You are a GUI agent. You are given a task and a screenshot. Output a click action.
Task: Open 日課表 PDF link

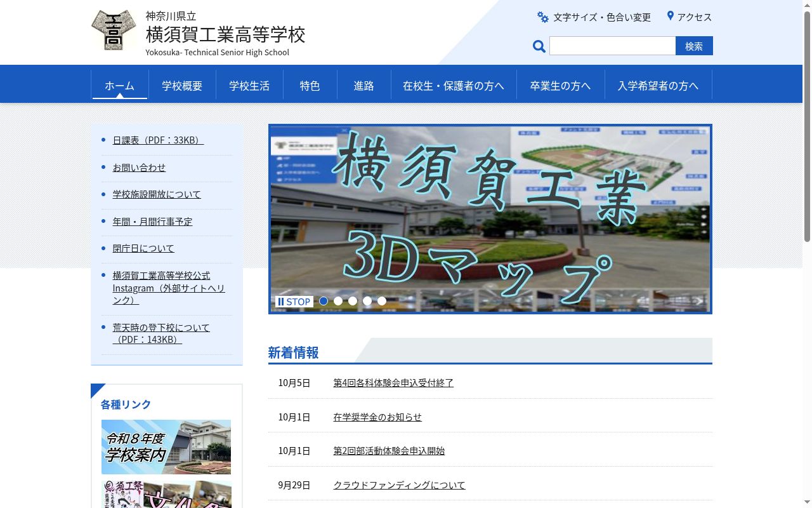click(158, 140)
